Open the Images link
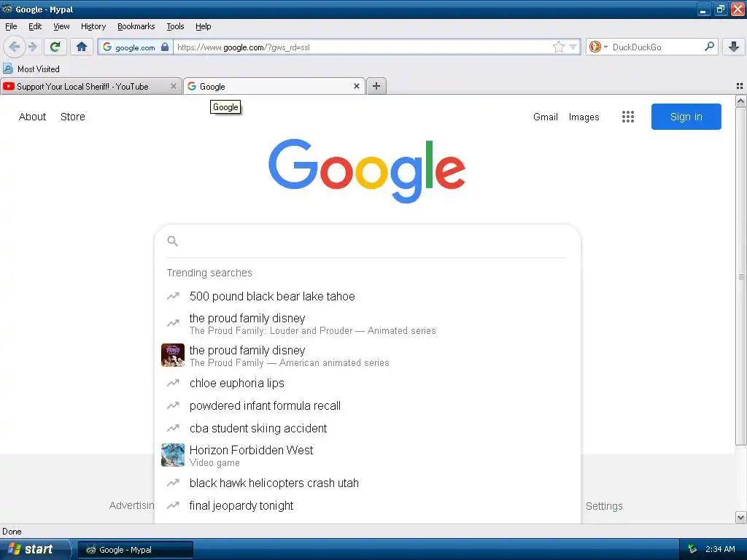 [x=584, y=117]
